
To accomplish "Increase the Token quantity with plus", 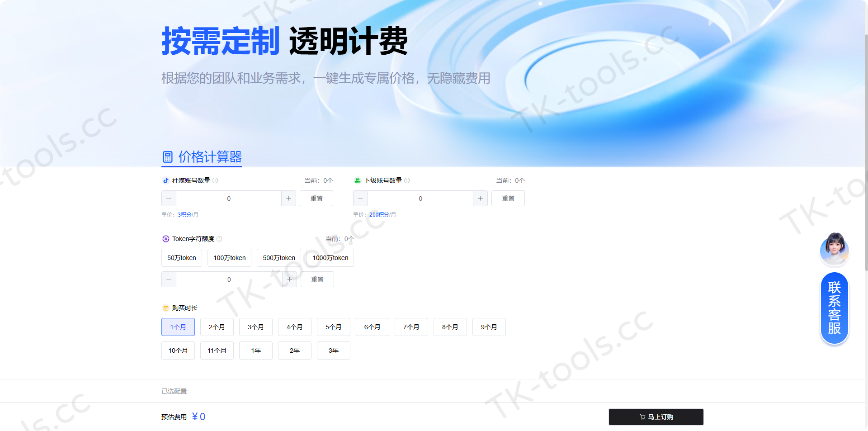I will coord(289,279).
